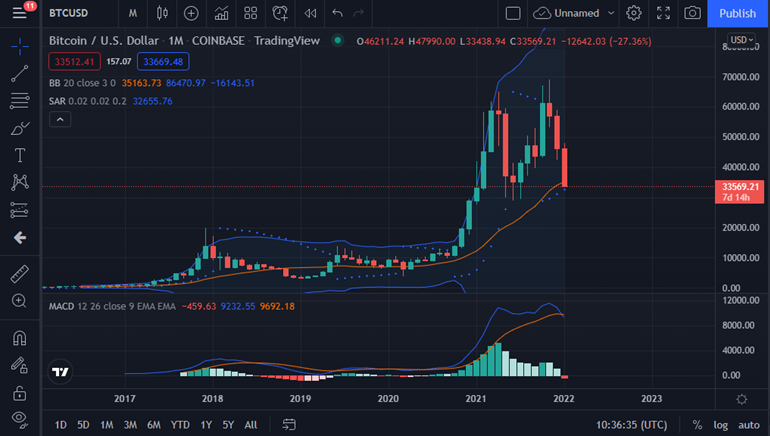
Task: Click the TradingView logo on chart
Action: click(60, 372)
